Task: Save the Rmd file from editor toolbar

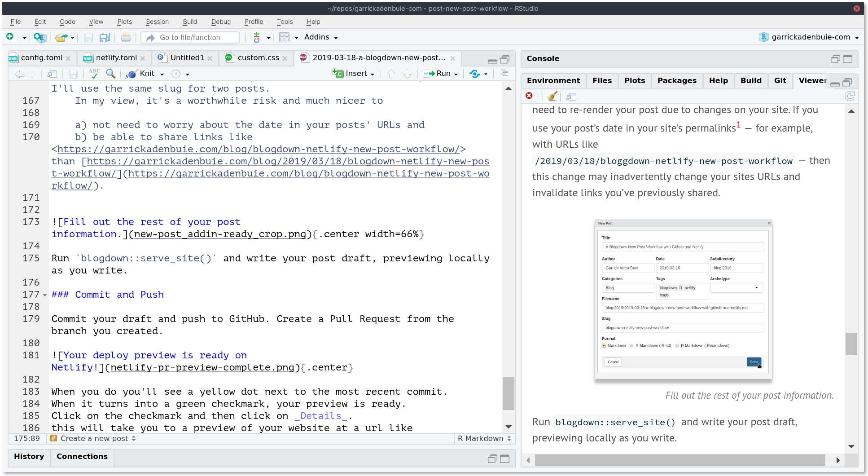Action: (x=73, y=74)
